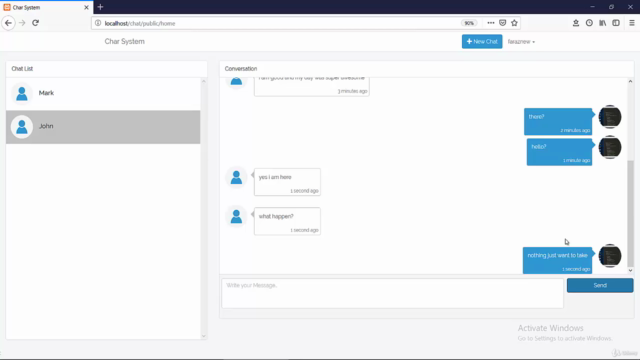Click the browser forward arrow

click(22, 23)
